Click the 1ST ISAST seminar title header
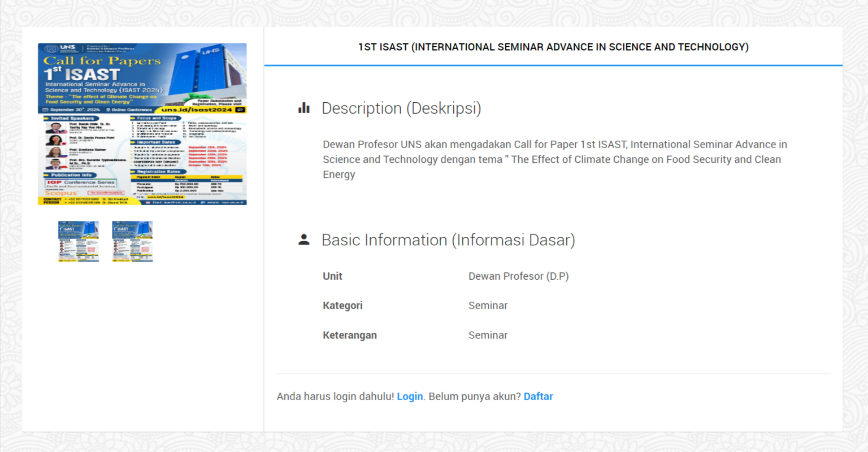This screenshot has height=452, width=868. coord(553,47)
